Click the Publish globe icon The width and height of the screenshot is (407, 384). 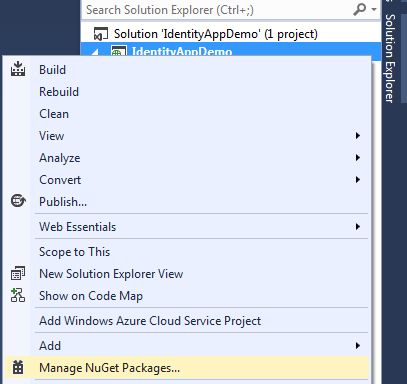click(18, 201)
